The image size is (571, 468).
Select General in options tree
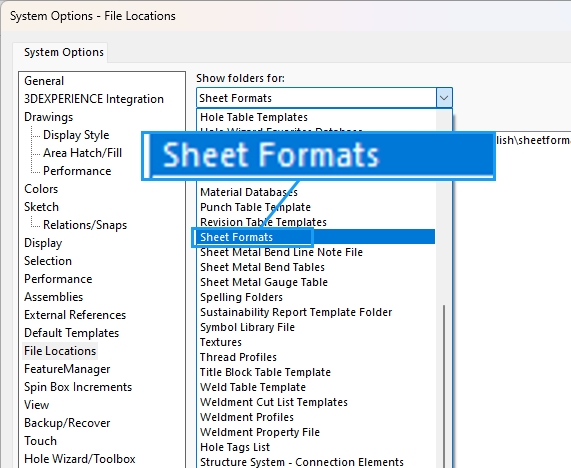coord(44,81)
